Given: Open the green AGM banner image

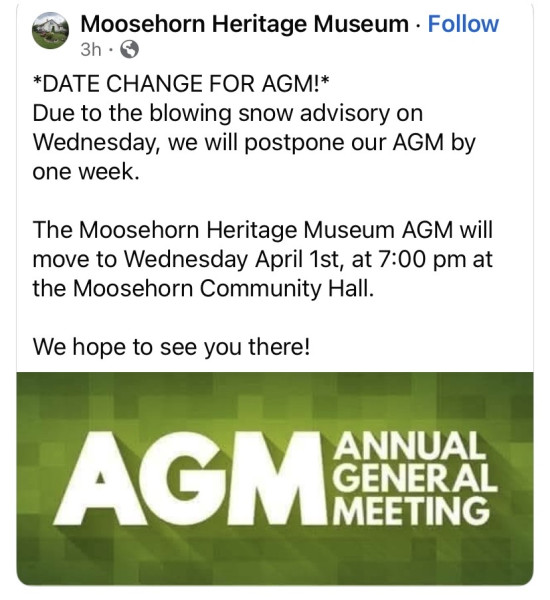Looking at the screenshot, I should (x=275, y=479).
